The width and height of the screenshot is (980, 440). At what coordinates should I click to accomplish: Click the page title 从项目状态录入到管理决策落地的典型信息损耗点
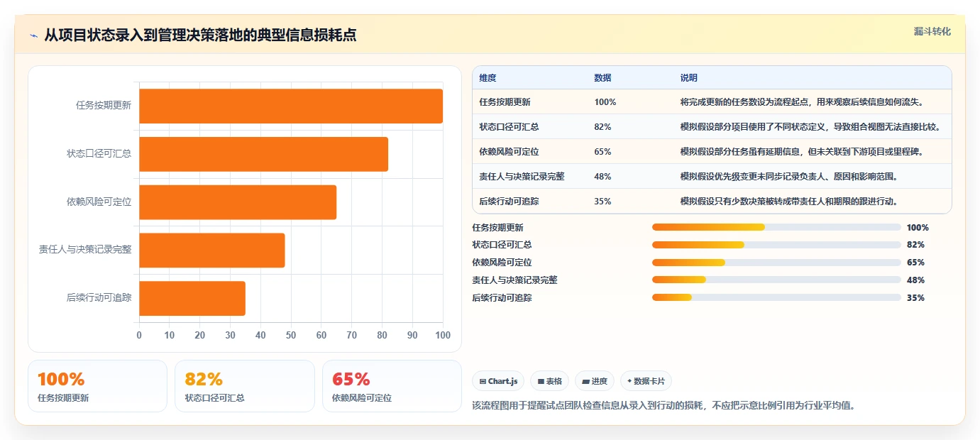coord(200,35)
